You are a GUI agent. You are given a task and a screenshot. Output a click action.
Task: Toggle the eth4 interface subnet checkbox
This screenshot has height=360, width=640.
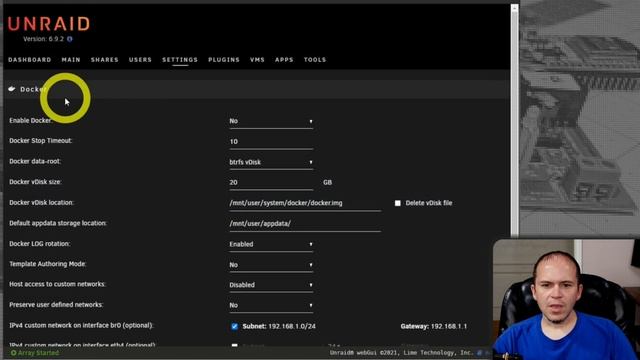(234, 345)
